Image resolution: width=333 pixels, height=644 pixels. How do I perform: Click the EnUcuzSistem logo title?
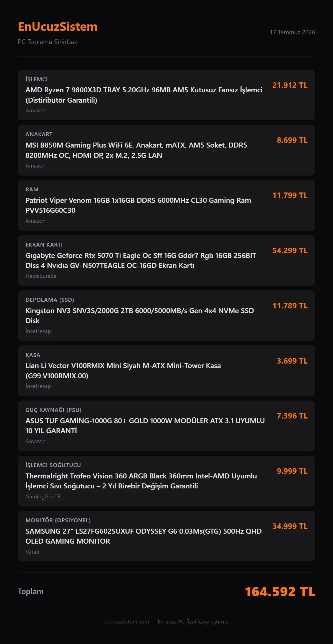pos(58,27)
